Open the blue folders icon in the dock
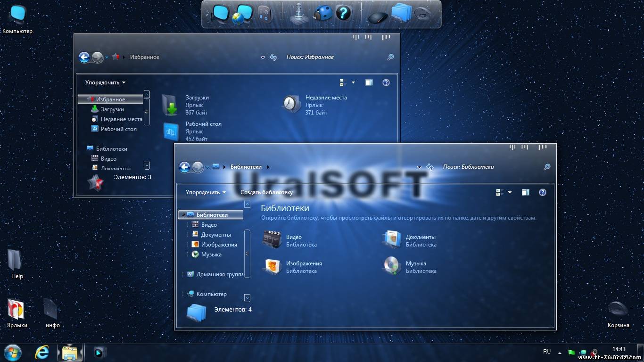This screenshot has width=644, height=362. coord(401,13)
